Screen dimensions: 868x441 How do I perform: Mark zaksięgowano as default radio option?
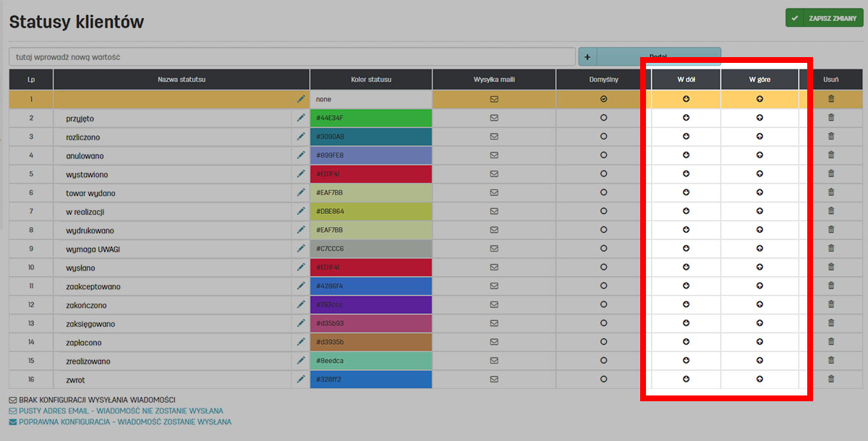point(603,323)
